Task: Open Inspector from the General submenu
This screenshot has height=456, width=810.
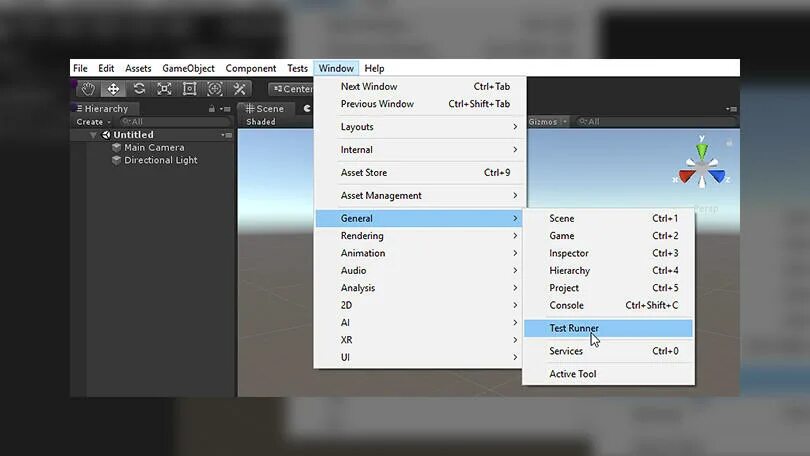Action: (609, 253)
